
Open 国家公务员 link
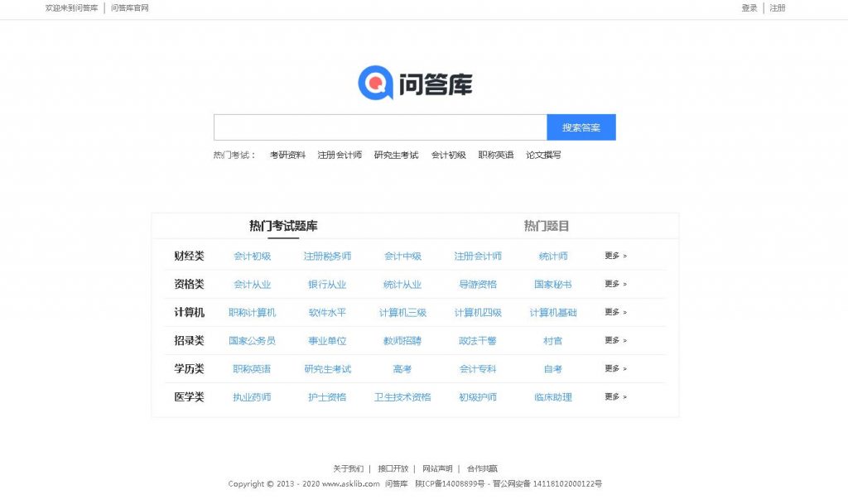252,340
